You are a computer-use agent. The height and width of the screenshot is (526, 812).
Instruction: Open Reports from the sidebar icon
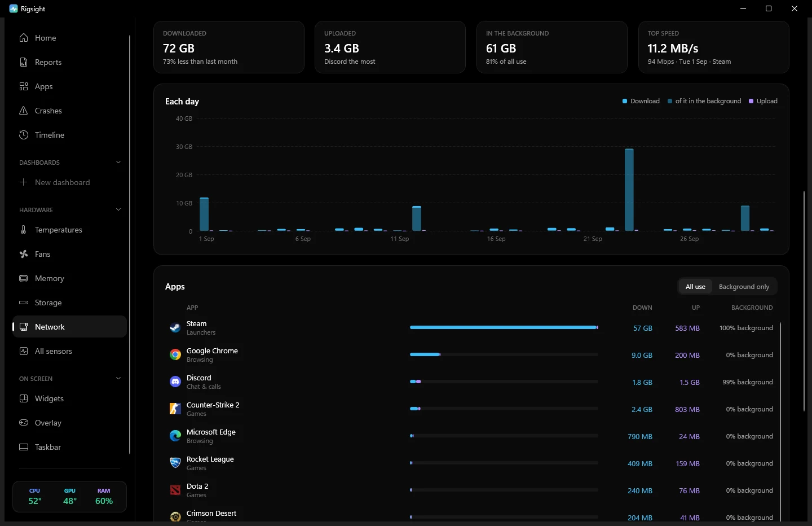click(24, 62)
